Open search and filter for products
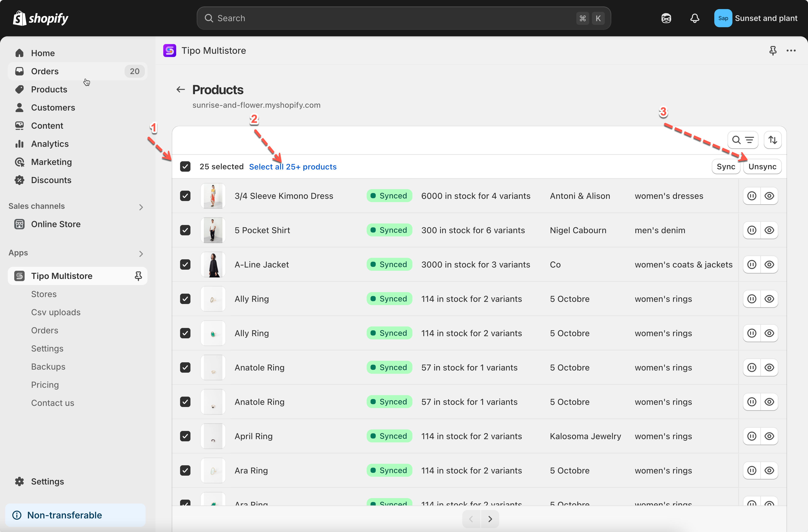808x532 pixels. 743,140
